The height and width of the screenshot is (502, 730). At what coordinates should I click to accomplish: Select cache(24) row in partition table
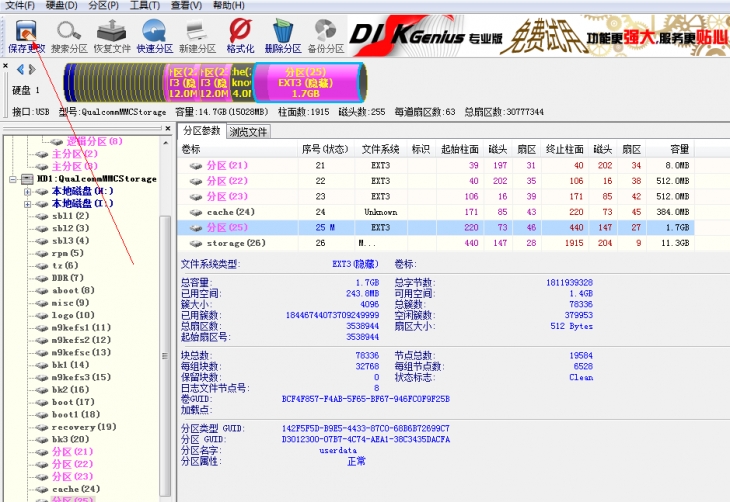tap(435, 212)
